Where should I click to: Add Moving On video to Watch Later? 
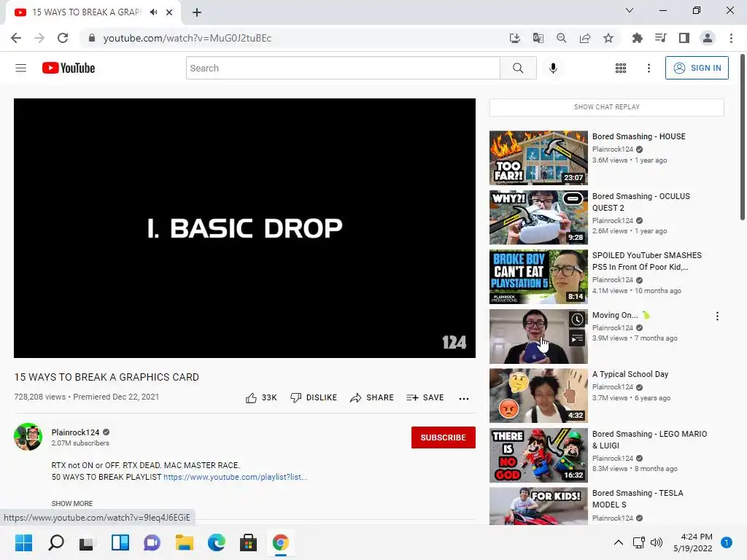point(577,319)
